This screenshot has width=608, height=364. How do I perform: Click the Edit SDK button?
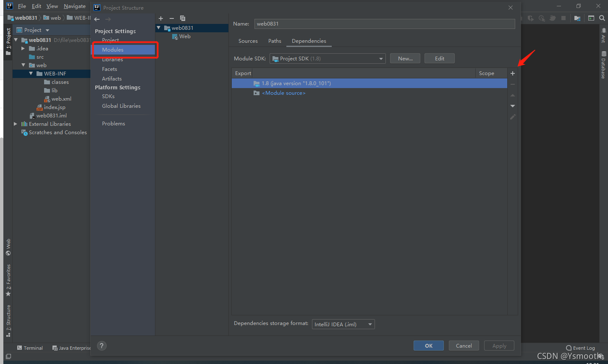coord(440,59)
